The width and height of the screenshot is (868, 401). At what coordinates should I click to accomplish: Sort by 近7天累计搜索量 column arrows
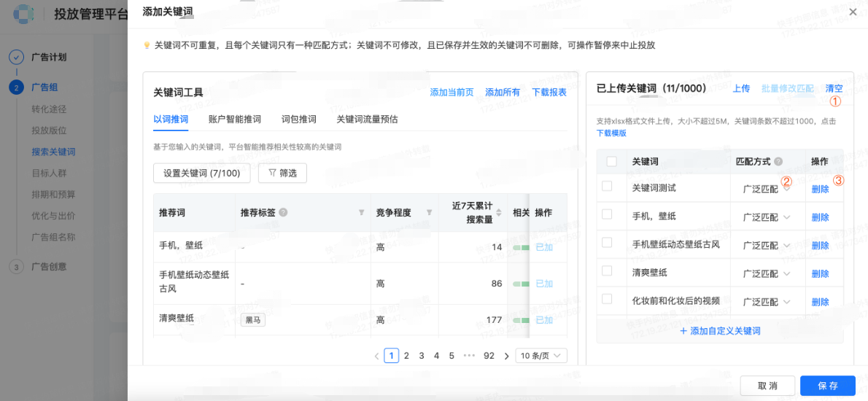tap(499, 212)
